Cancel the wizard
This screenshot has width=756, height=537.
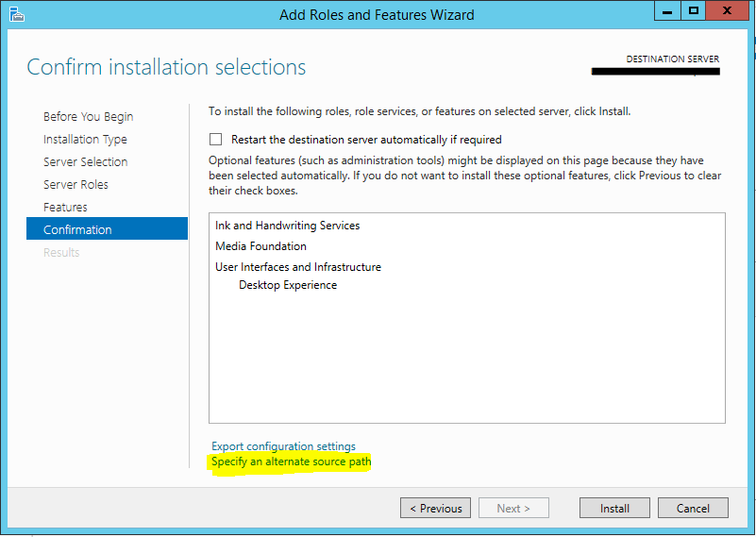tap(693, 509)
